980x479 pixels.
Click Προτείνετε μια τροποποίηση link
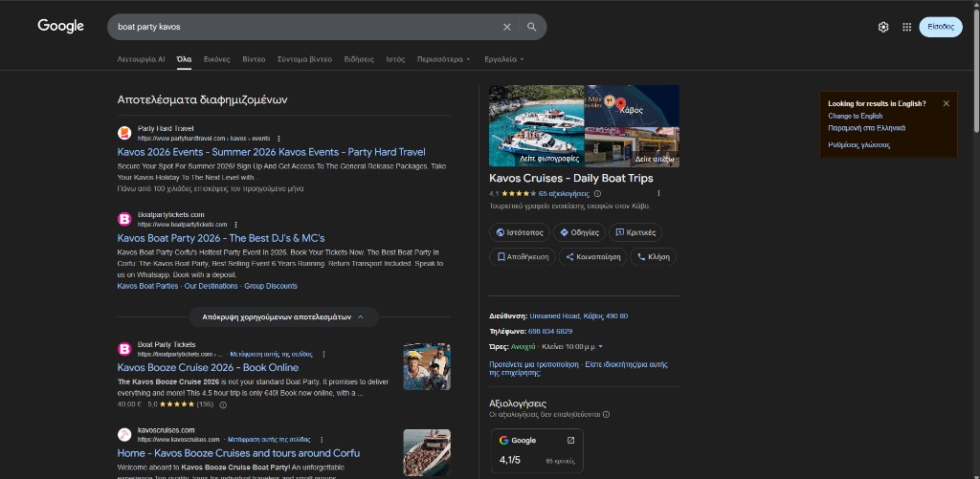(535, 364)
